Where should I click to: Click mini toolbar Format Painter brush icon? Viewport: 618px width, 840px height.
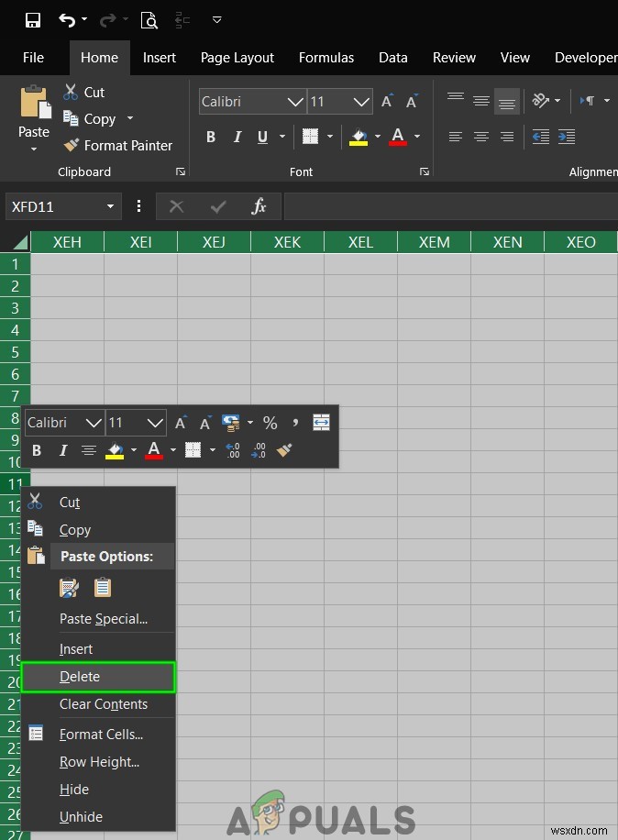[284, 450]
